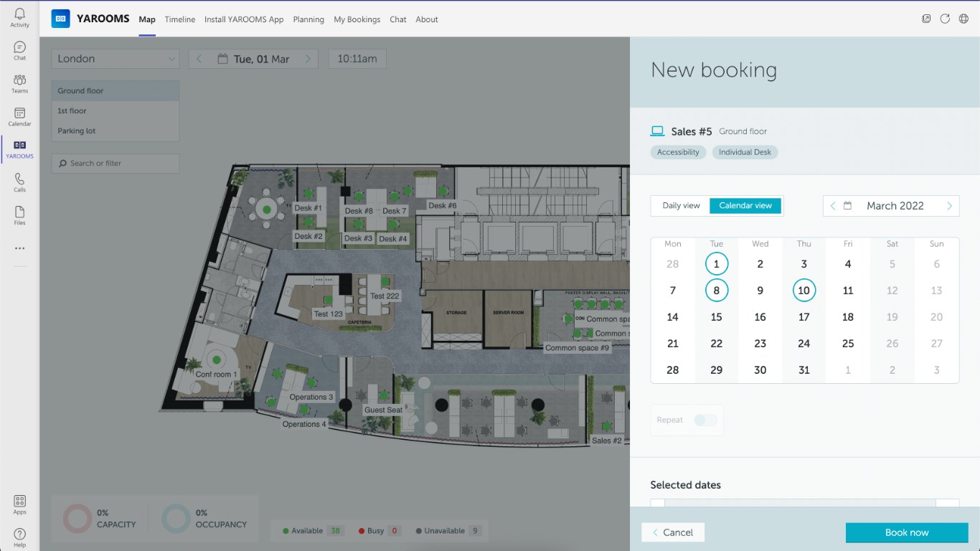Open the 10:11am time selector
Screen dimensions: 980x551
[x=357, y=59]
